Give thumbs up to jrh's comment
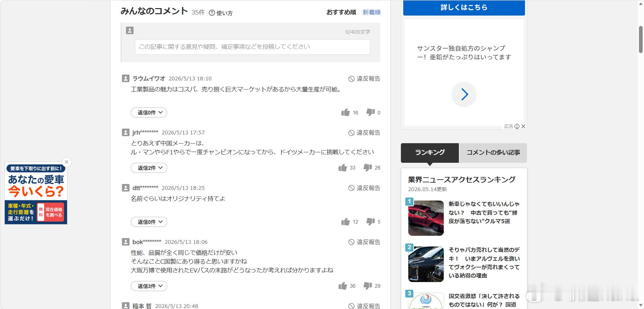Viewport: 644px width, 309px height. [x=343, y=168]
